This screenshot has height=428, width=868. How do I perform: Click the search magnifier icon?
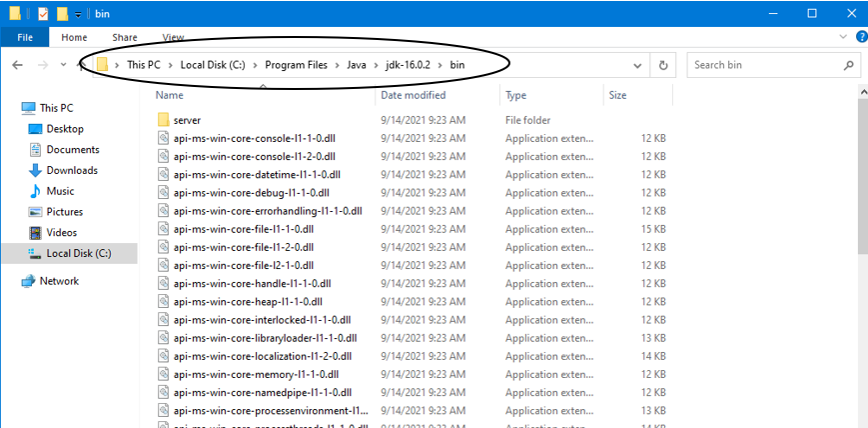click(849, 65)
